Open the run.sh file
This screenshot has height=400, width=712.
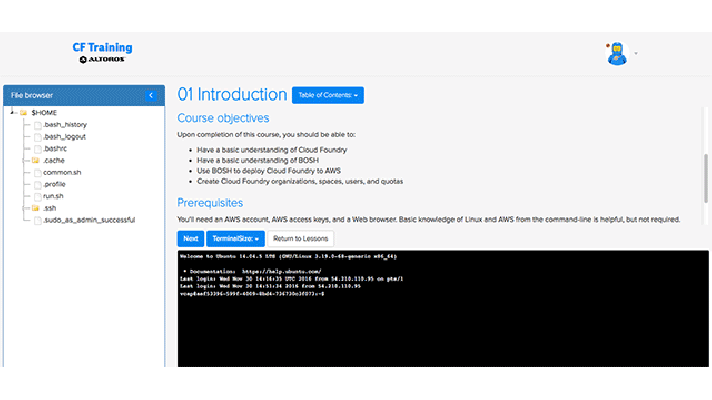tap(53, 196)
